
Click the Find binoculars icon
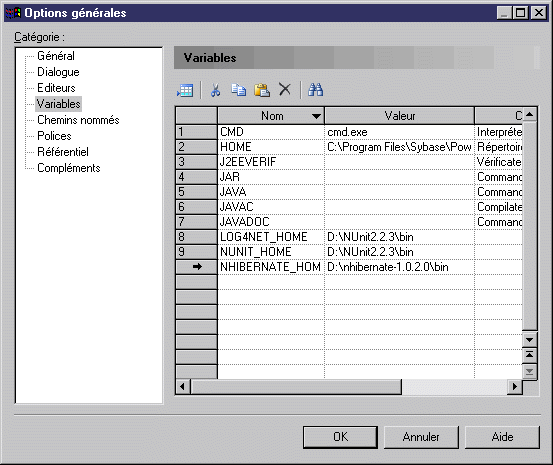315,90
